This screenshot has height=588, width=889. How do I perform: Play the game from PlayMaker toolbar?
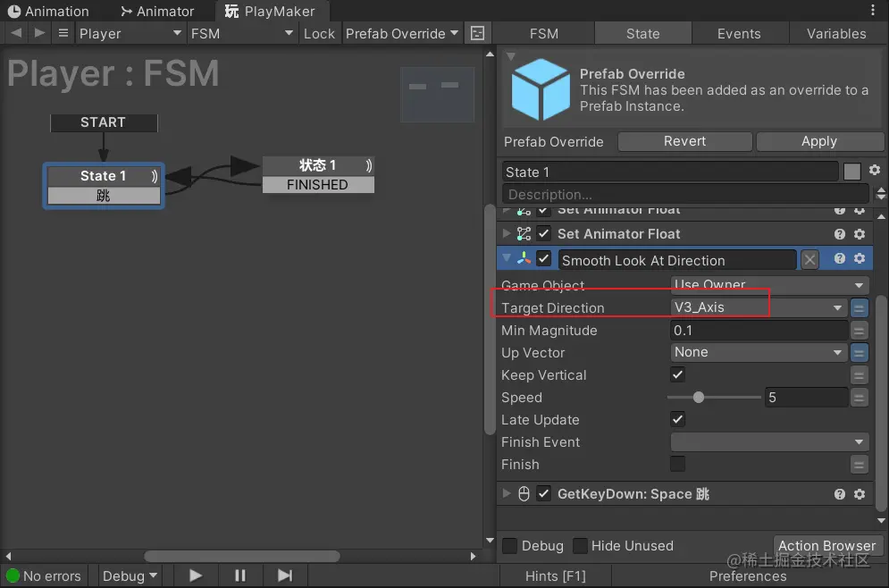click(x=196, y=575)
